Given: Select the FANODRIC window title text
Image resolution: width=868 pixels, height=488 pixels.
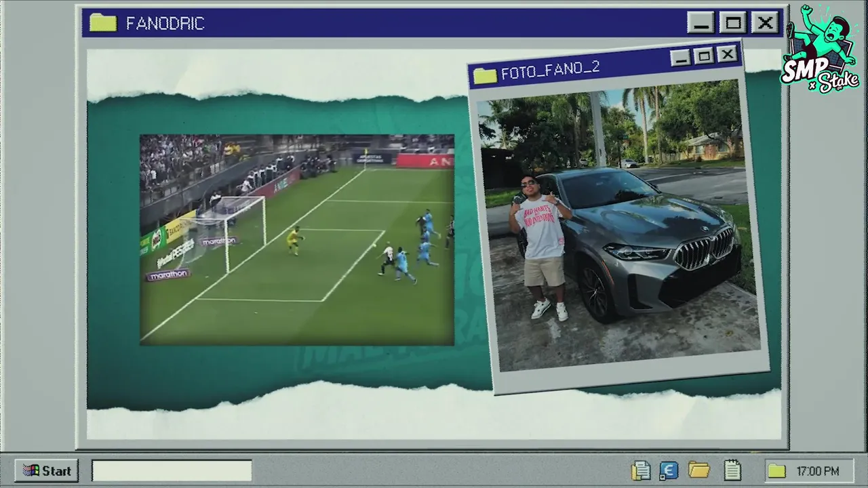Looking at the screenshot, I should click(x=165, y=24).
